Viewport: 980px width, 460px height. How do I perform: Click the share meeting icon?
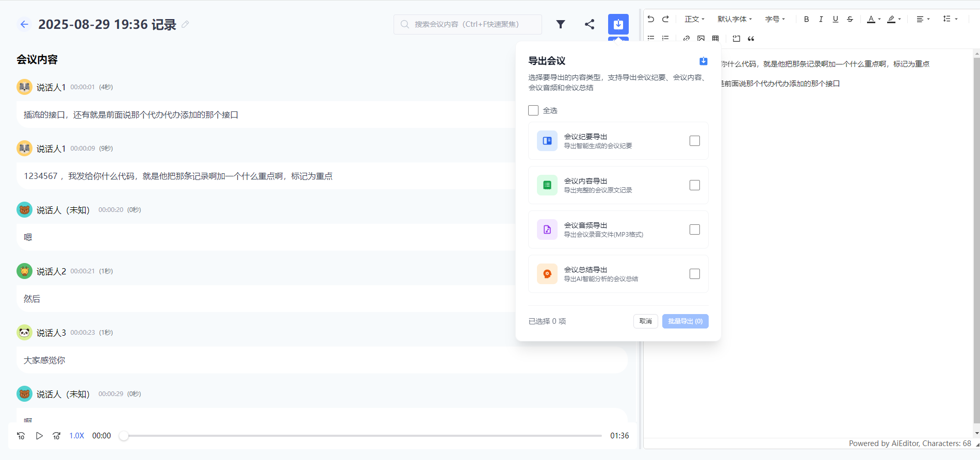pos(590,24)
